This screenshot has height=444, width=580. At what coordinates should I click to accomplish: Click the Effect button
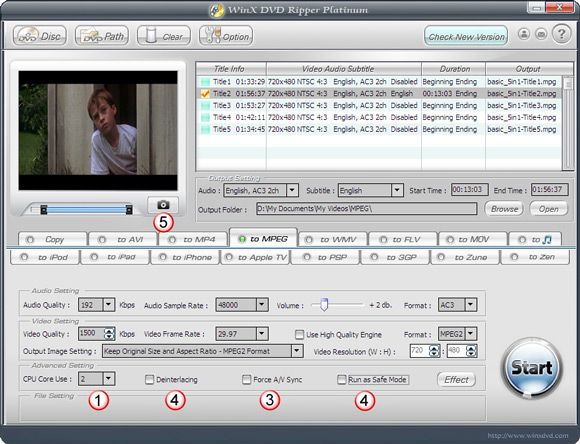pos(456,380)
